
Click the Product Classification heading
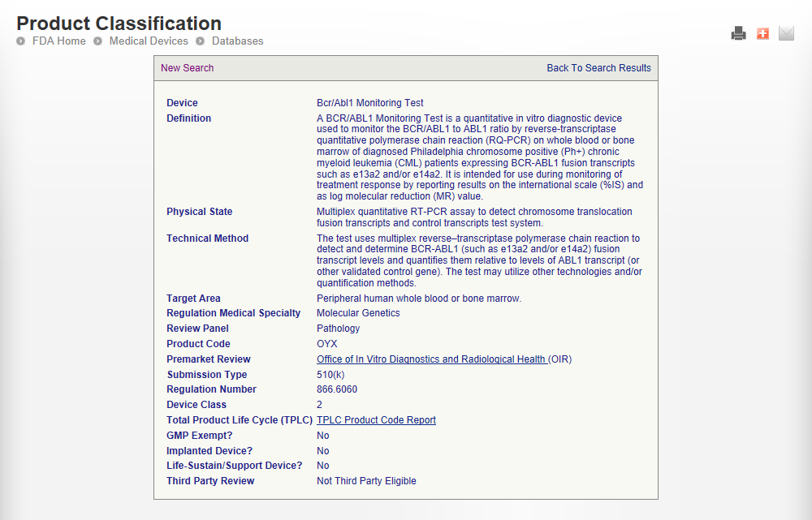point(119,24)
